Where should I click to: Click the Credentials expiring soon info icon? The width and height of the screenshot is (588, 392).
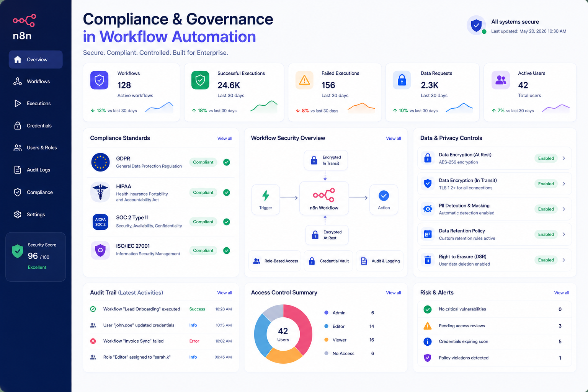click(428, 341)
